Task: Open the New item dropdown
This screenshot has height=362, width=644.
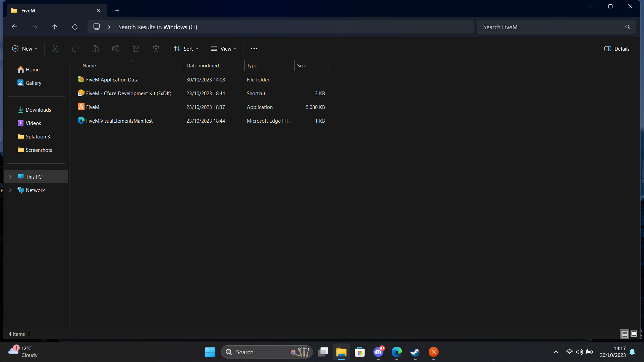Action: point(25,49)
